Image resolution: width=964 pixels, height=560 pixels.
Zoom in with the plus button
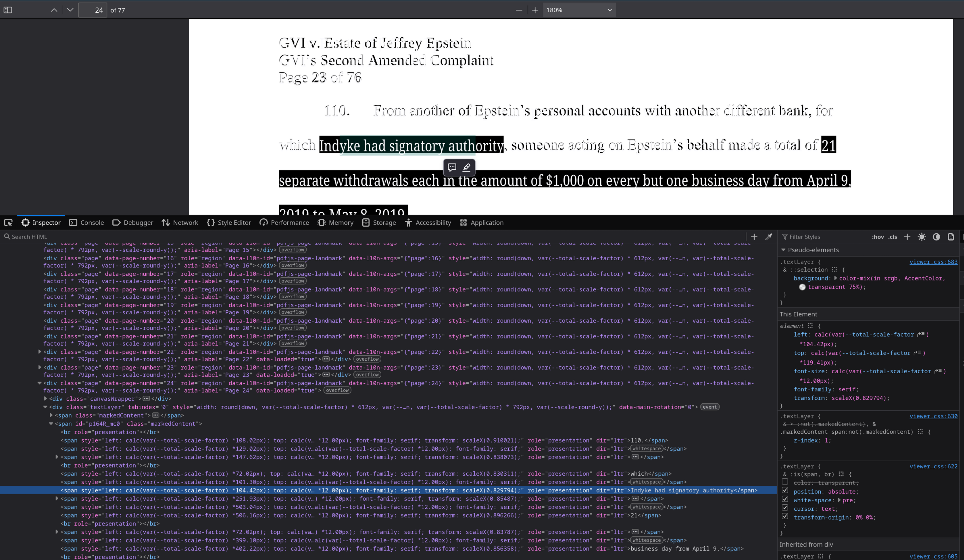coord(535,10)
